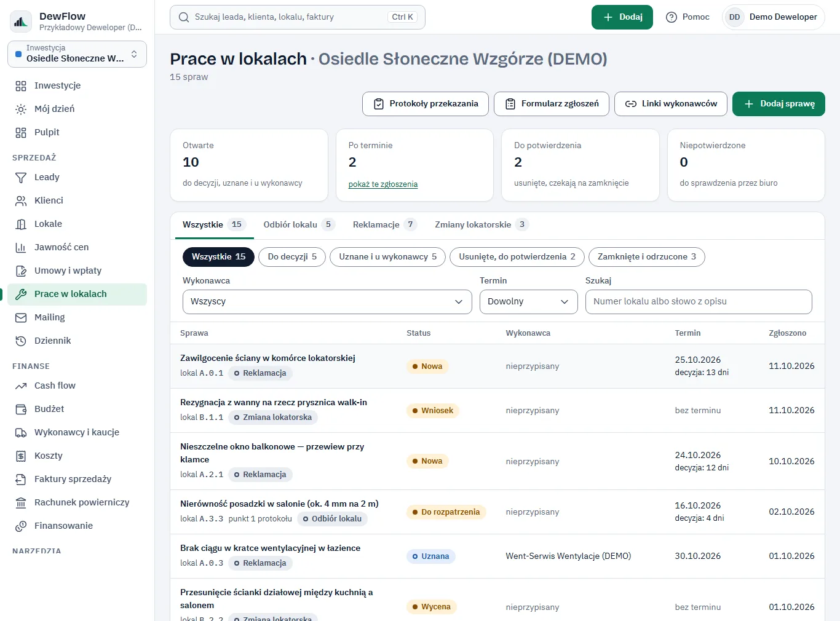Screen dimensions: 840x621
Task: Click the DewFlow logo icon
Action: [21, 22]
